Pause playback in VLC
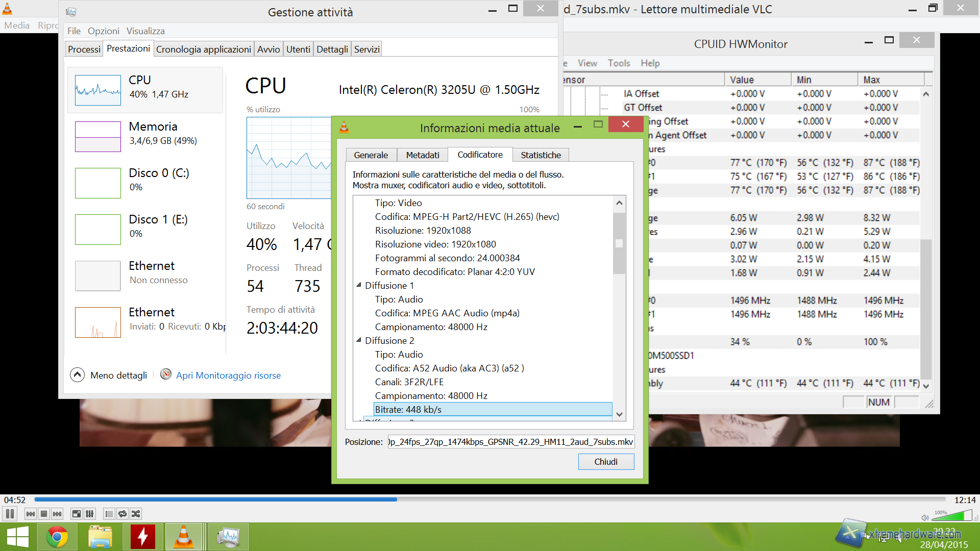This screenshot has height=551, width=980. coord(10,514)
